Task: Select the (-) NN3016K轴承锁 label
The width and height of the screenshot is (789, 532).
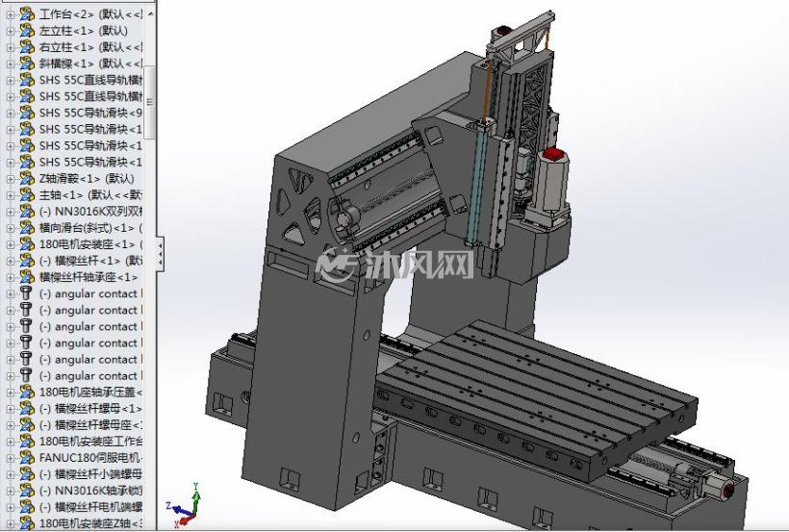Action: 90,491
